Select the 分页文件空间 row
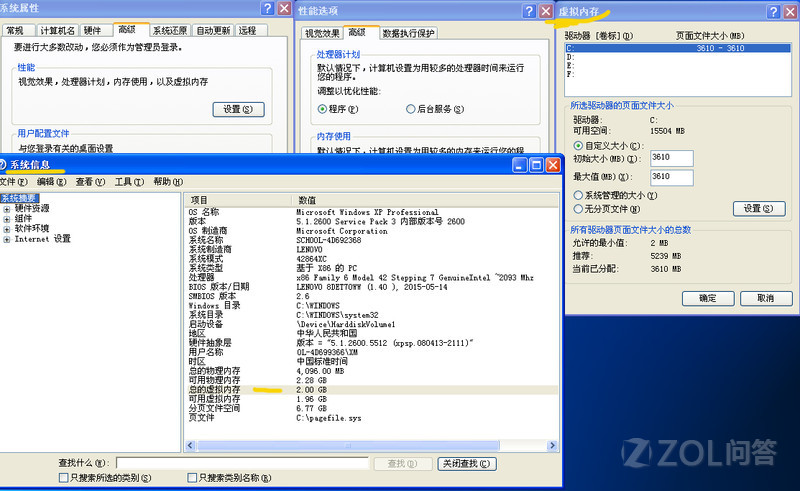This screenshot has width=800, height=491. click(371, 408)
